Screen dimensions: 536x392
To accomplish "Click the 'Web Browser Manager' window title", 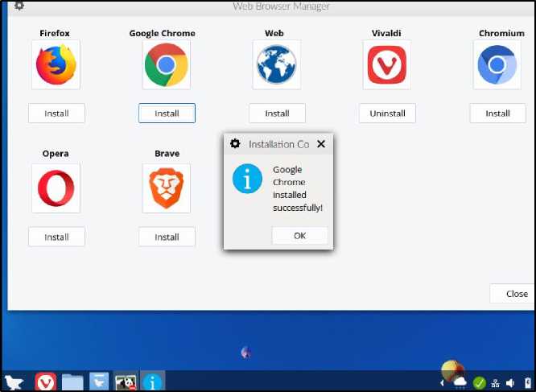I will click(282, 6).
